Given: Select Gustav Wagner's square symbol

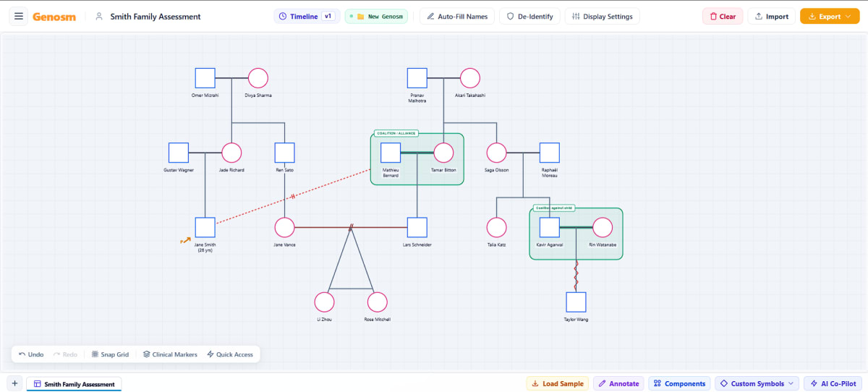Looking at the screenshot, I should pos(179,153).
